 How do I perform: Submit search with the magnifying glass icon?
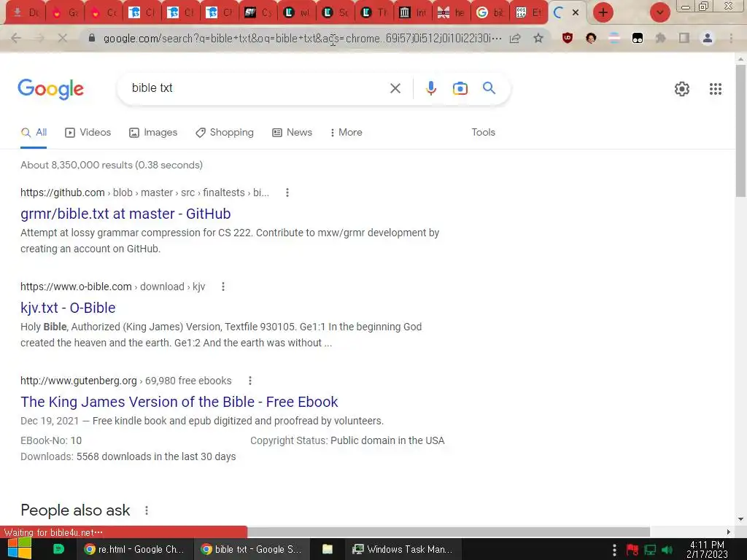click(x=489, y=88)
